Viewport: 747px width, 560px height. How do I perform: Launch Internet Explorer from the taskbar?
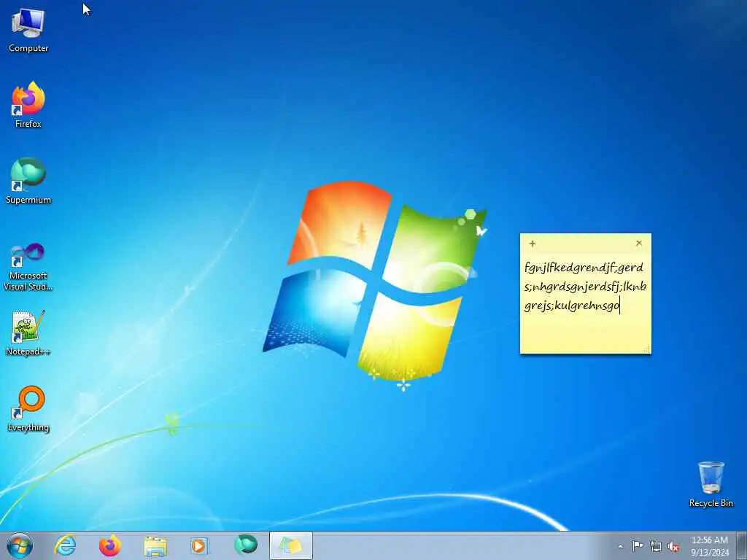click(x=65, y=545)
